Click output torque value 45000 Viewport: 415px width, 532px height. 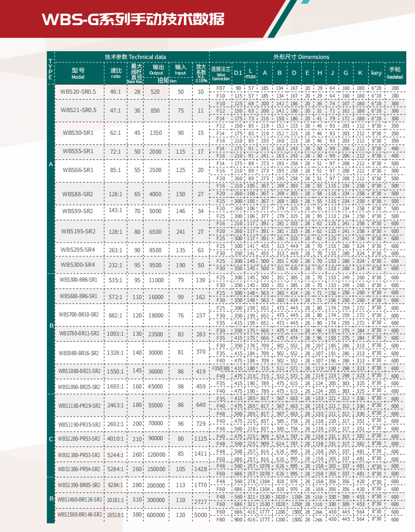click(156, 387)
